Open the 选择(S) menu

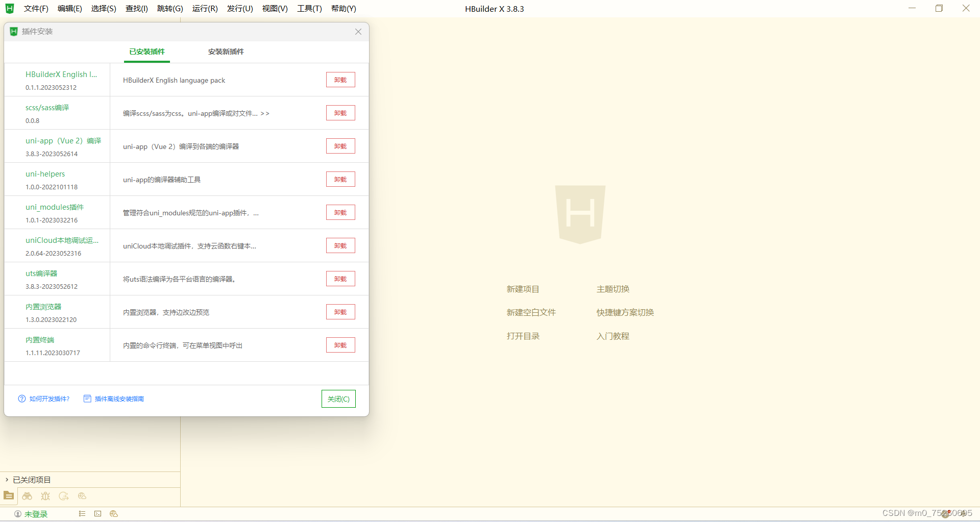(104, 9)
